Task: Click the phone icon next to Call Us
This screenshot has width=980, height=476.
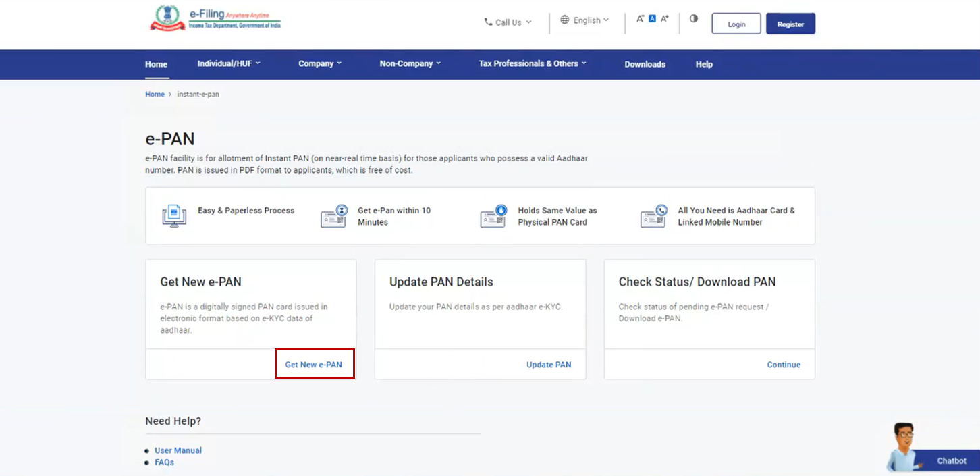Action: coord(488,22)
